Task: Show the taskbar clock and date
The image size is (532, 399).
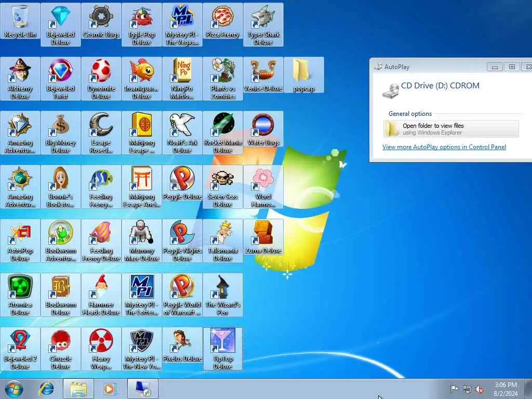Action: [506, 389]
